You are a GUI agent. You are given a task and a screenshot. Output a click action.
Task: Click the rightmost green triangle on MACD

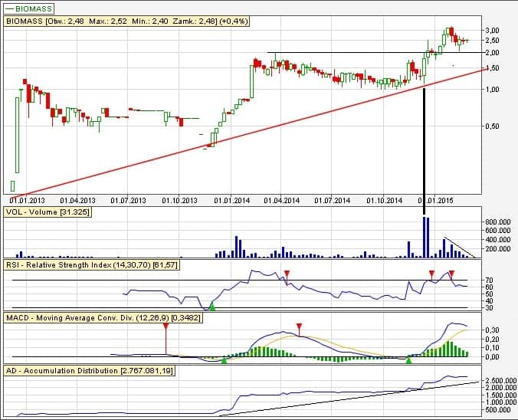tap(408, 359)
